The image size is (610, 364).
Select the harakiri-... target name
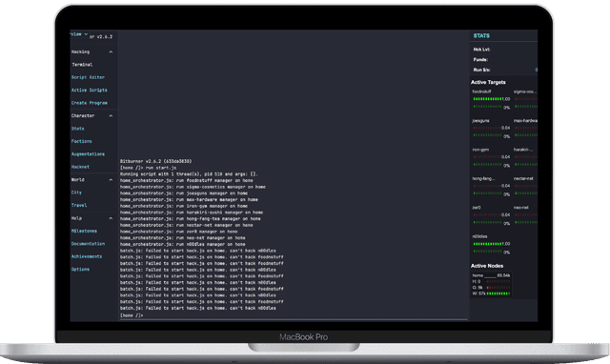click(523, 150)
